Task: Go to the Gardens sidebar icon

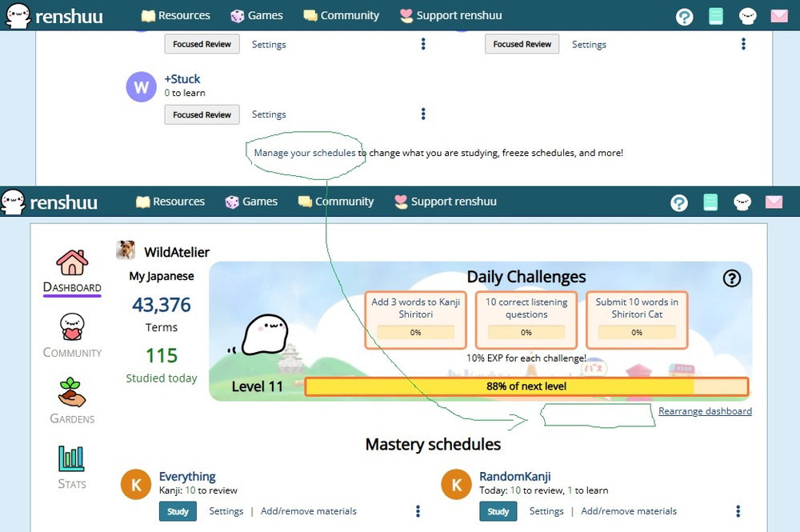Action: click(72, 392)
